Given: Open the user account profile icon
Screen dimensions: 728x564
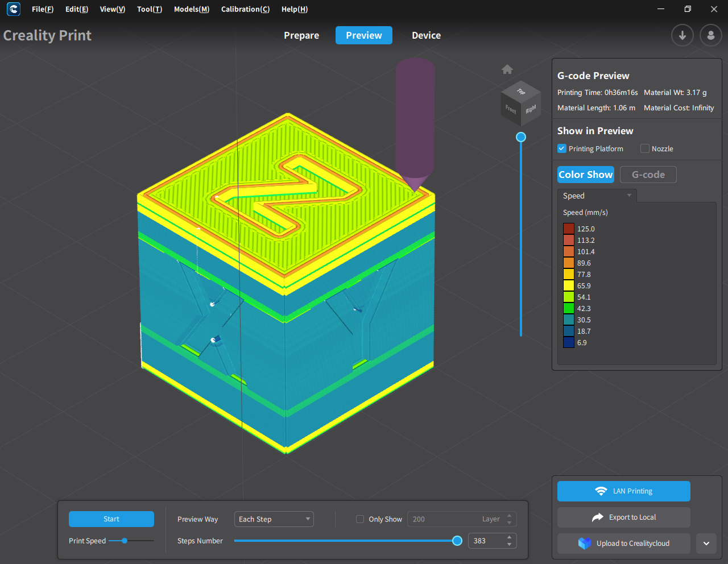Looking at the screenshot, I should coord(710,35).
